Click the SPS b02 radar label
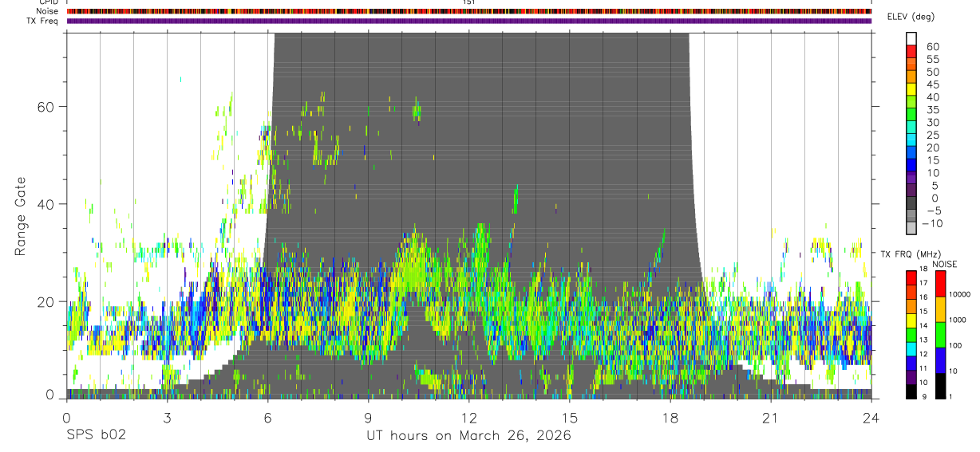 pyautogui.click(x=96, y=435)
